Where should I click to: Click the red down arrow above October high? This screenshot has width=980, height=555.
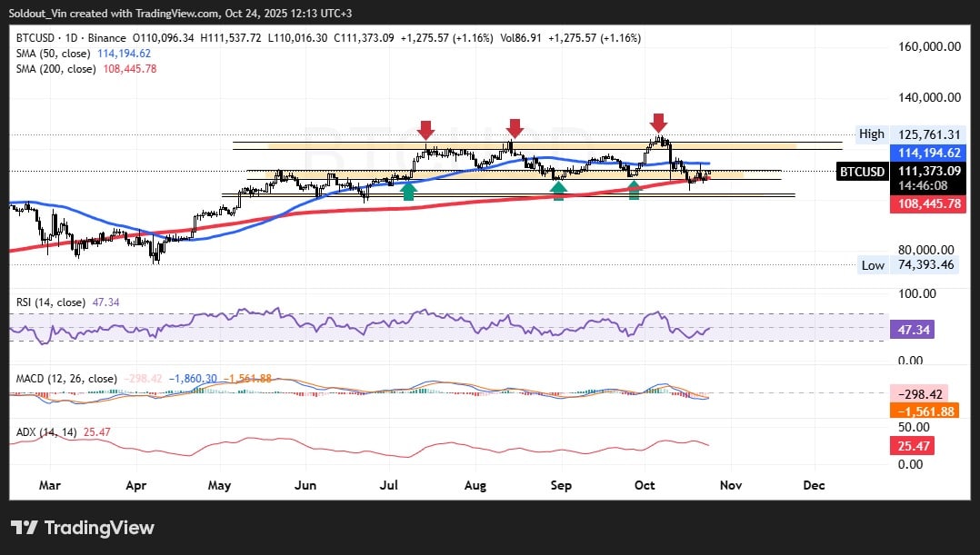click(658, 123)
